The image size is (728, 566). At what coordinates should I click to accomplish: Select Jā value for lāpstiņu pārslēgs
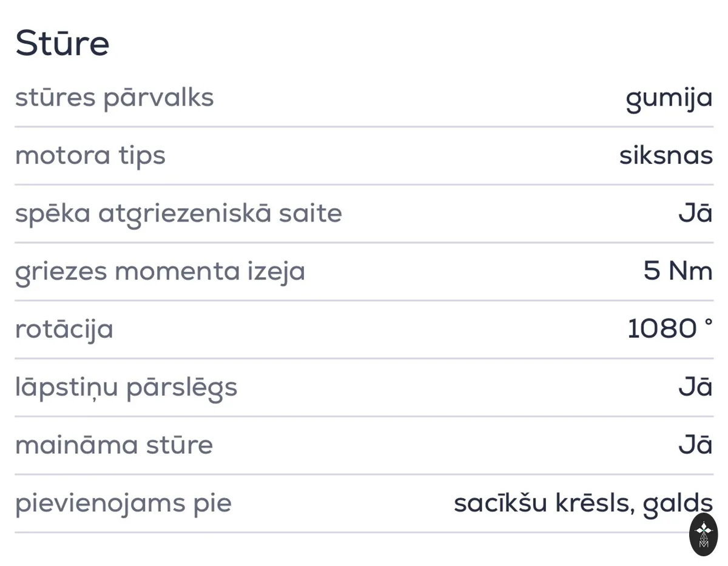(x=695, y=386)
